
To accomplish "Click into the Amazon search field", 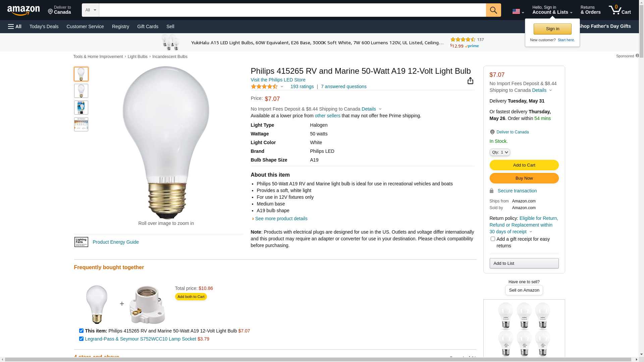I will (x=292, y=10).
